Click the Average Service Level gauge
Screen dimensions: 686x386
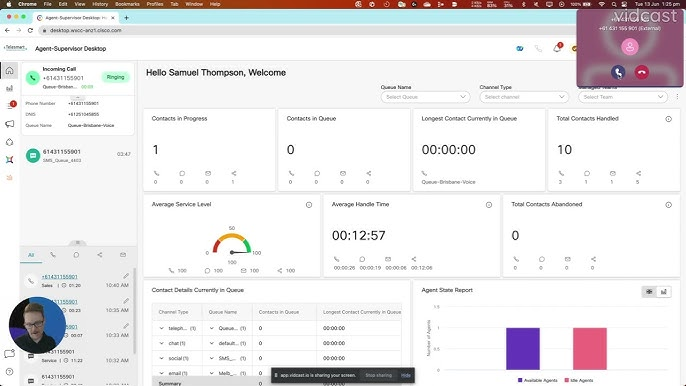pyautogui.click(x=232, y=245)
